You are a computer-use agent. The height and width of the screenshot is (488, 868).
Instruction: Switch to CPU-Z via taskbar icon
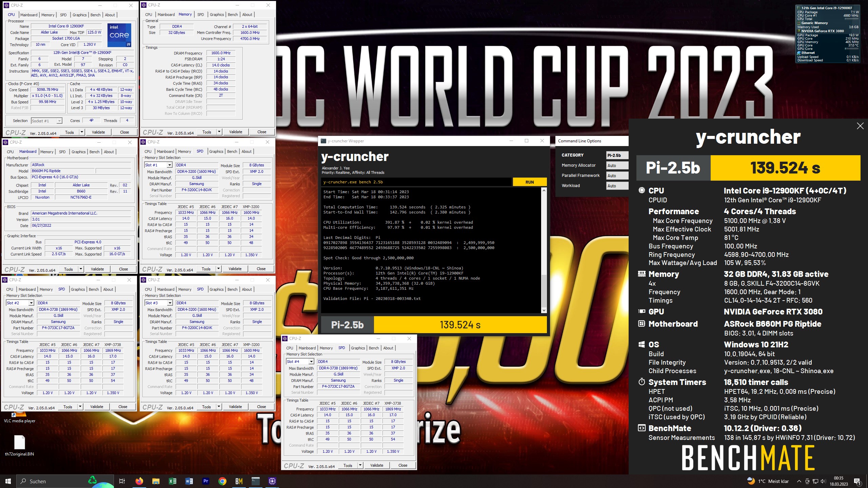272,481
